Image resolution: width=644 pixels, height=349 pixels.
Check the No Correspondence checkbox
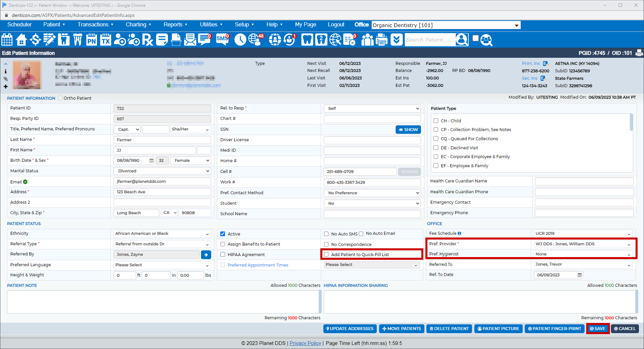coord(326,244)
